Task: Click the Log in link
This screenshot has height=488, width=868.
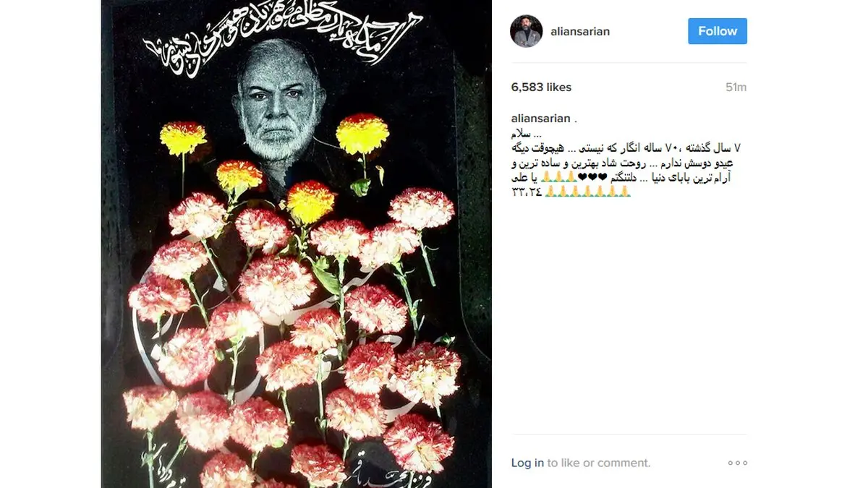Action: (527, 463)
